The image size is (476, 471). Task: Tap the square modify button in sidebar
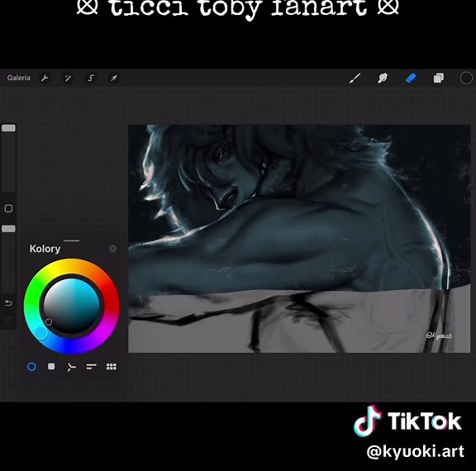8,208
